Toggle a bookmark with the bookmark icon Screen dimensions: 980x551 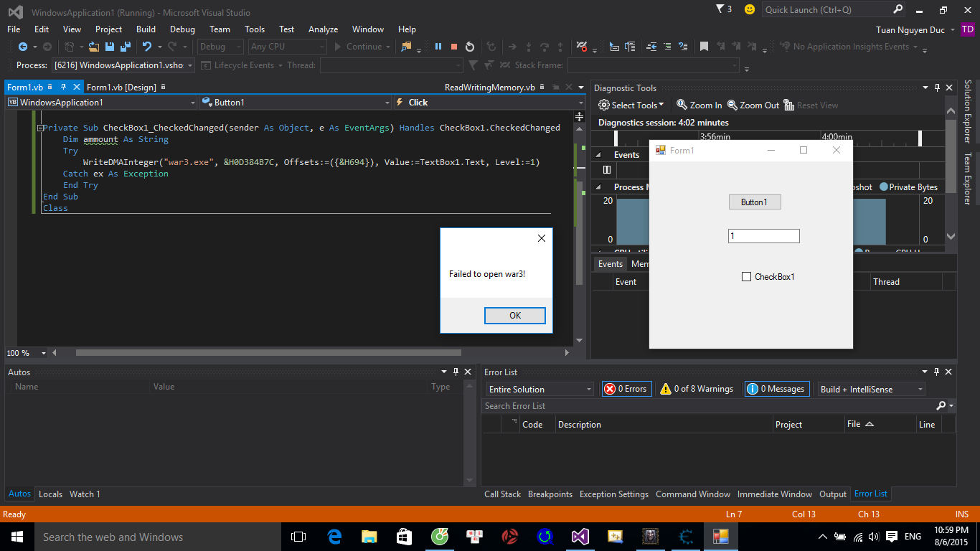point(704,47)
